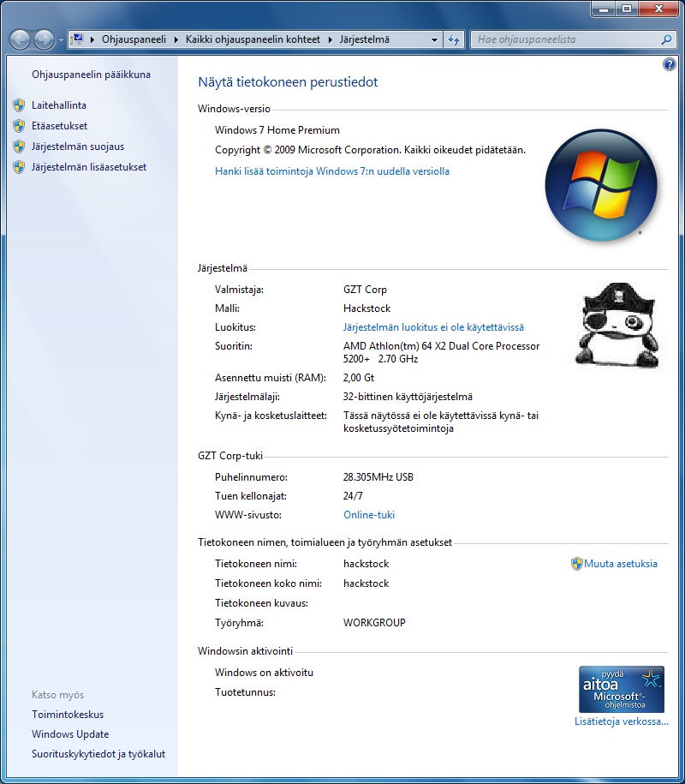This screenshot has width=685, height=784.
Task: Click shield icon beside Etäasetukset
Action: pyautogui.click(x=19, y=125)
